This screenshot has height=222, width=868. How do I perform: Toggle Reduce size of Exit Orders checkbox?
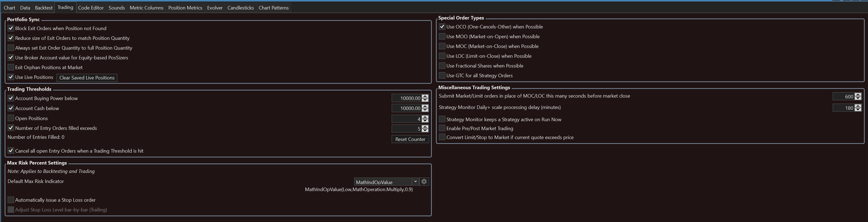[11, 38]
